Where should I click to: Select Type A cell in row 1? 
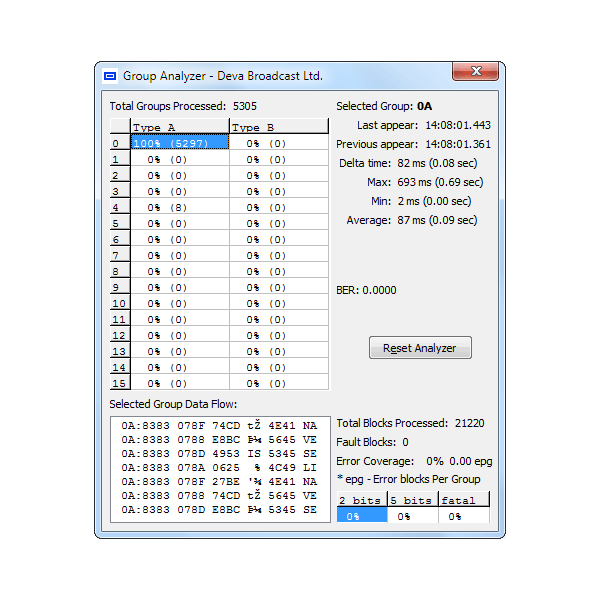[x=180, y=159]
